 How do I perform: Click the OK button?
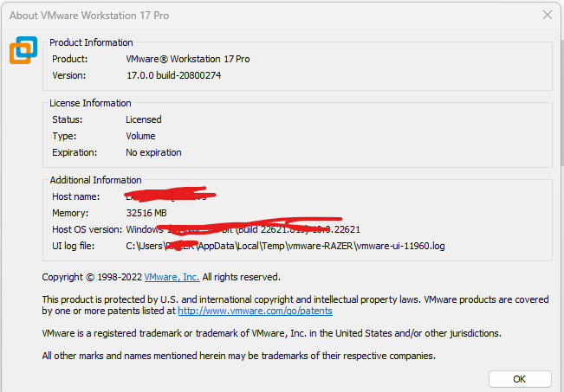coord(520,379)
